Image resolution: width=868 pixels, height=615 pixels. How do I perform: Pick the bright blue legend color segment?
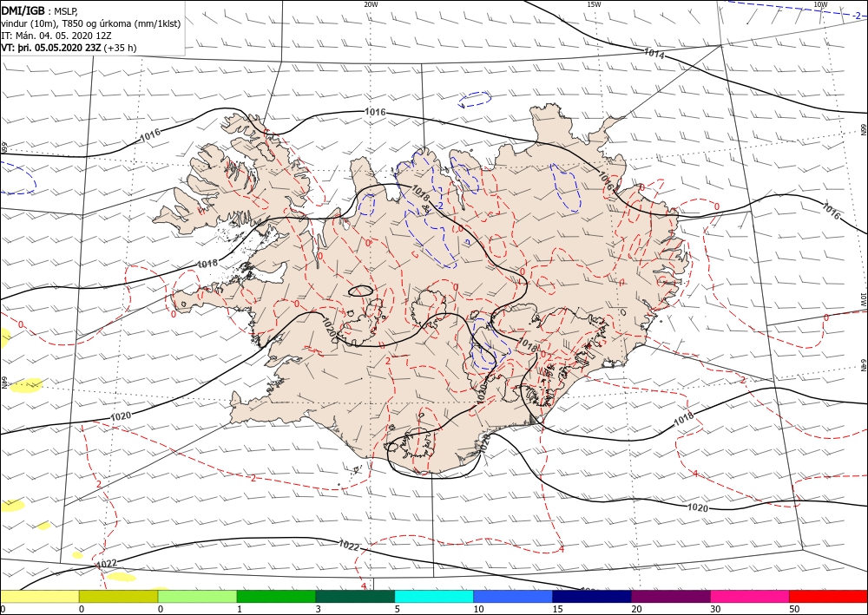pyautogui.click(x=513, y=596)
